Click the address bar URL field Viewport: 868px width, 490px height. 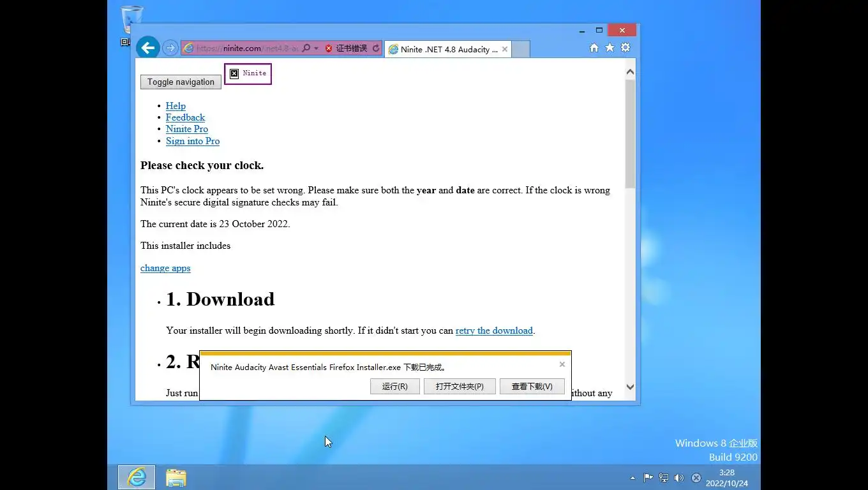click(246, 48)
